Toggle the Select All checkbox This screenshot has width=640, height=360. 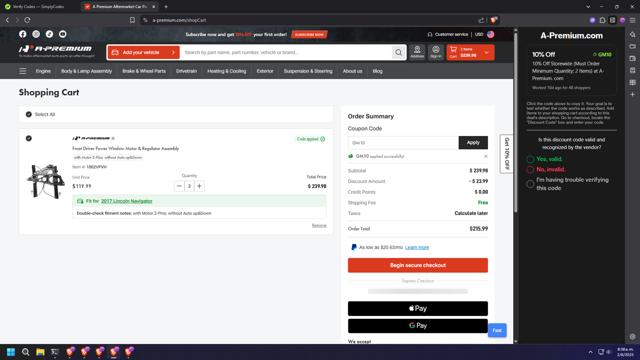click(29, 114)
